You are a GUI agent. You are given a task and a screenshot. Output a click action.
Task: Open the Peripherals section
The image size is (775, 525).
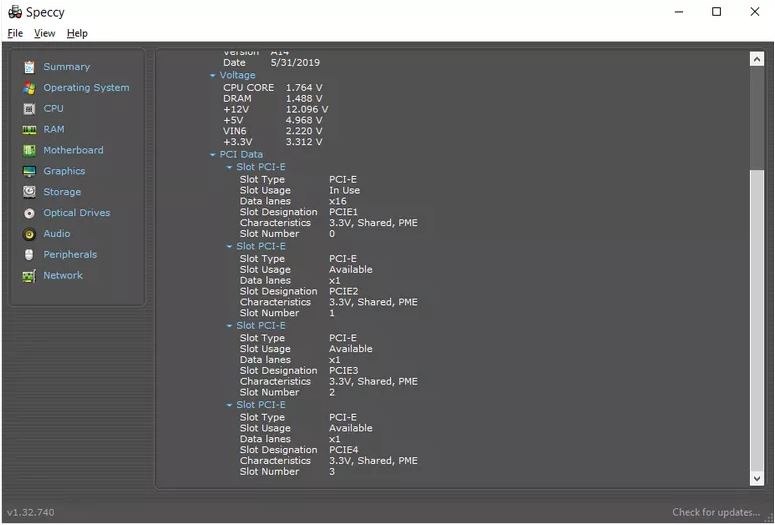pyautogui.click(x=70, y=254)
